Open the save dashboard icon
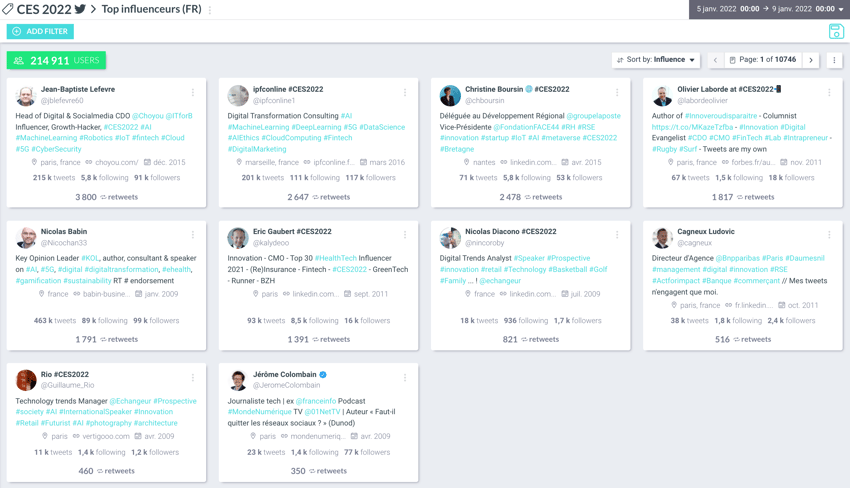Image resolution: width=850 pixels, height=488 pixels. (836, 31)
